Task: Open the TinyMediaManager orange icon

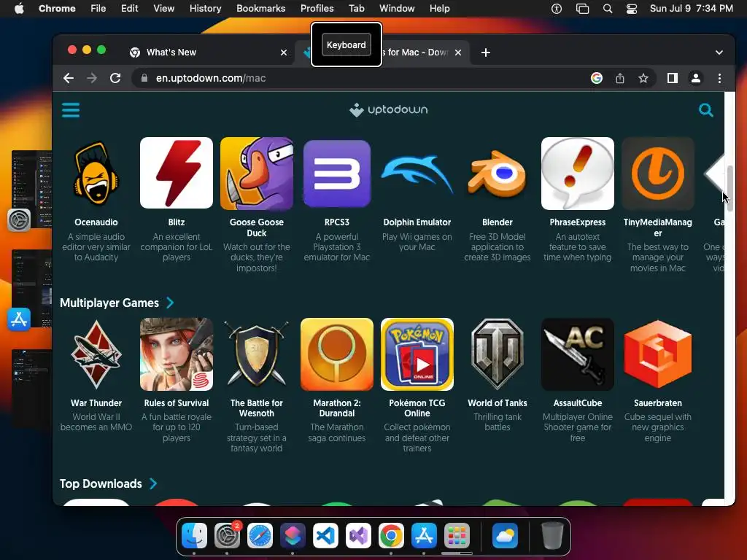Action: pos(658,174)
